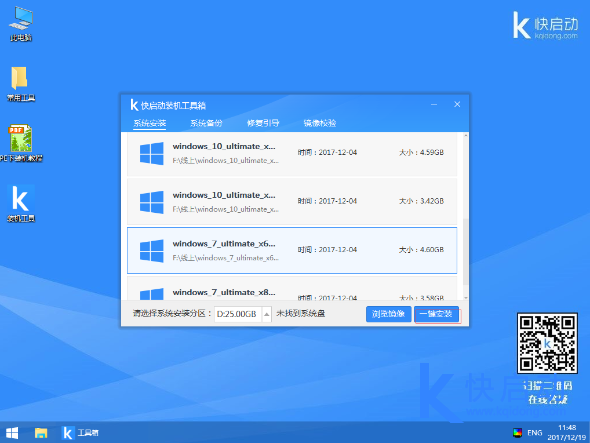The height and width of the screenshot is (443, 590).
Task: Select the windows_10_ultimate 4.59GB image
Action: (292, 153)
